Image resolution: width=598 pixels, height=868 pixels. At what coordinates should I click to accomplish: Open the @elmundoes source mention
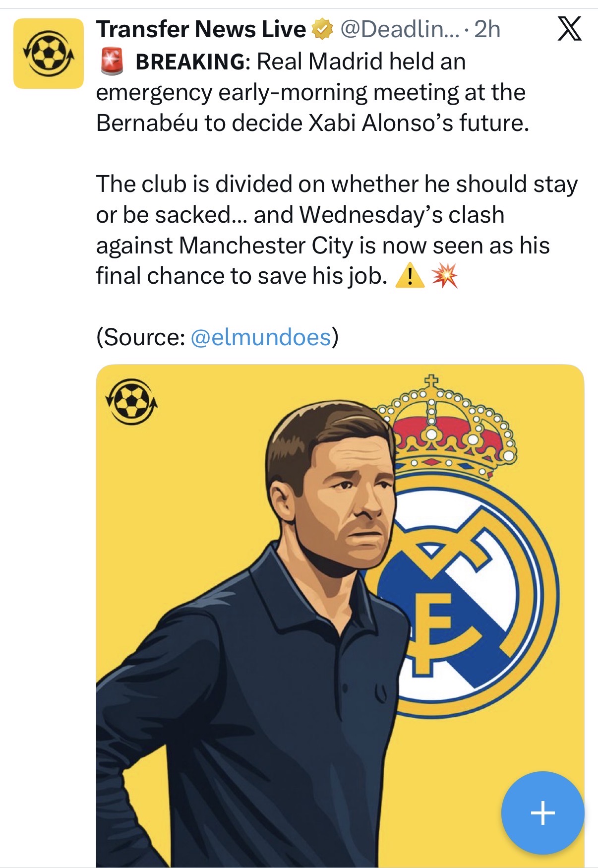261,337
